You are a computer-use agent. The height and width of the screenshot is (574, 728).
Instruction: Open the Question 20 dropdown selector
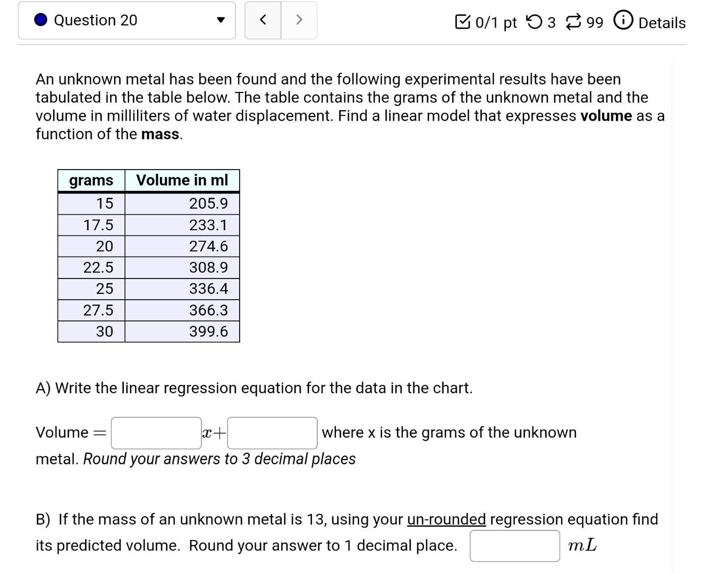click(x=126, y=20)
